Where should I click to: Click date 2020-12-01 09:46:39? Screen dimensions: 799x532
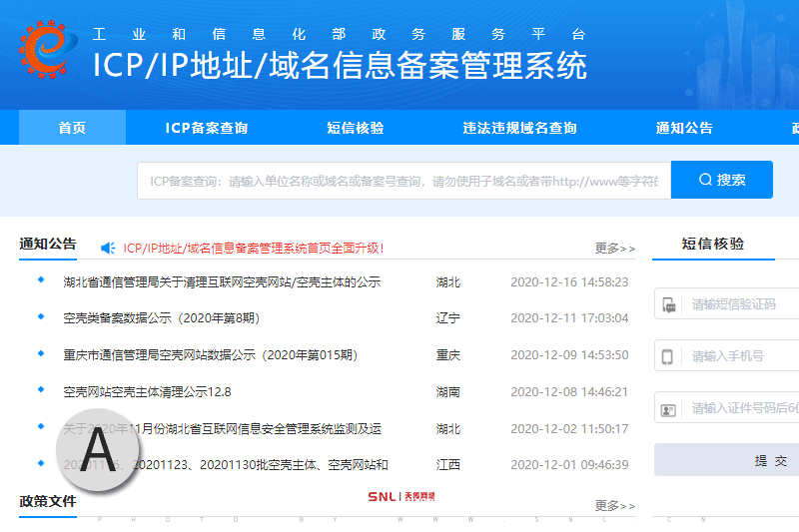569,465
